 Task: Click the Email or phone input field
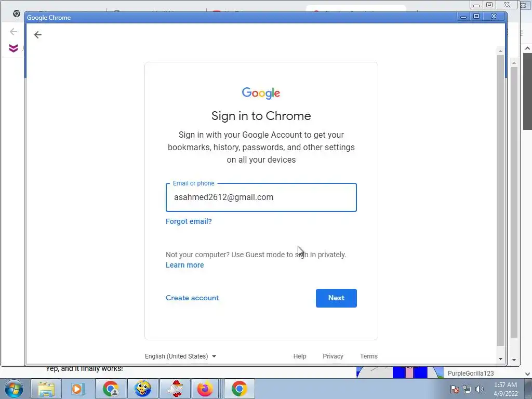tap(261, 197)
